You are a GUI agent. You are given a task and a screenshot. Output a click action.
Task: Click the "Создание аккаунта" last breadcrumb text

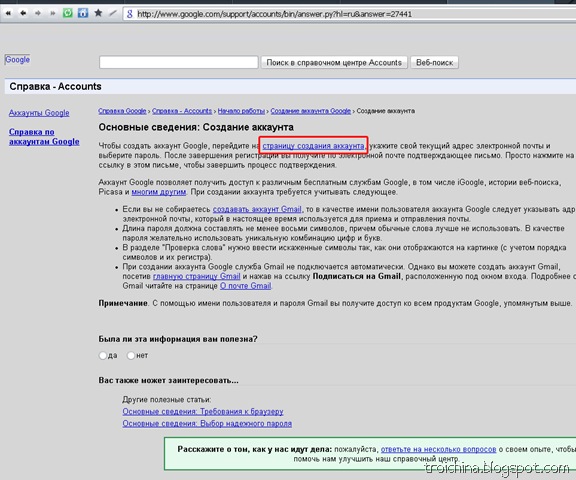point(386,111)
